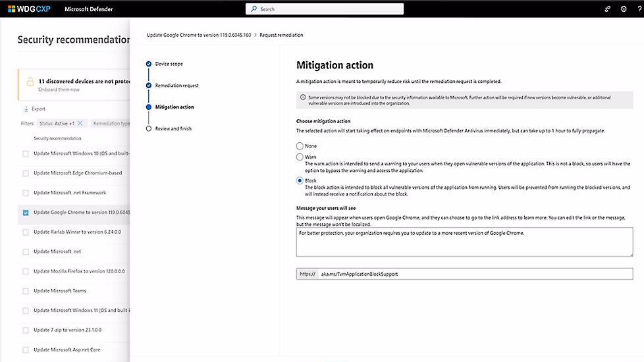Click the 11 discovered devices banner text

84,81
